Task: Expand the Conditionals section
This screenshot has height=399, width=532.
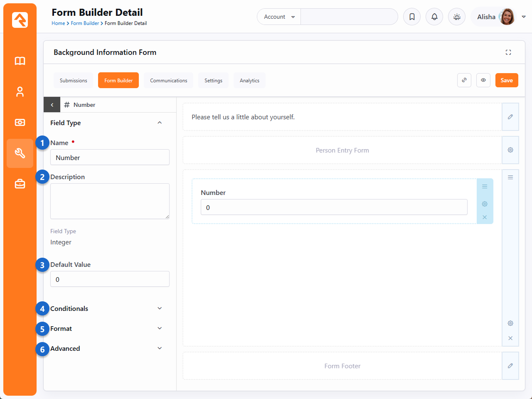Action: pos(160,308)
